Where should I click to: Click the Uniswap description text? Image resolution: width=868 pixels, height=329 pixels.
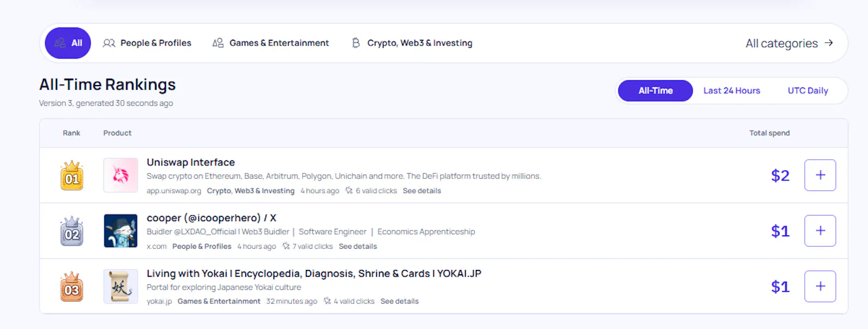pos(343,176)
